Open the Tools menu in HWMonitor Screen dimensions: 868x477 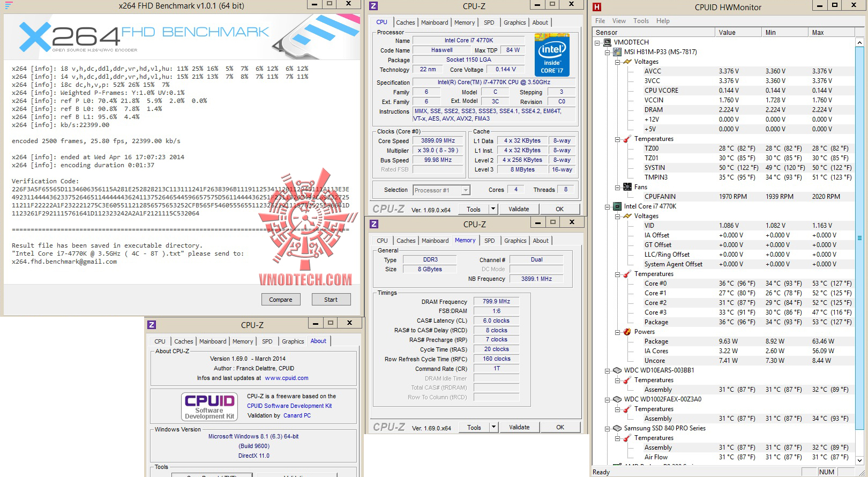coord(641,21)
